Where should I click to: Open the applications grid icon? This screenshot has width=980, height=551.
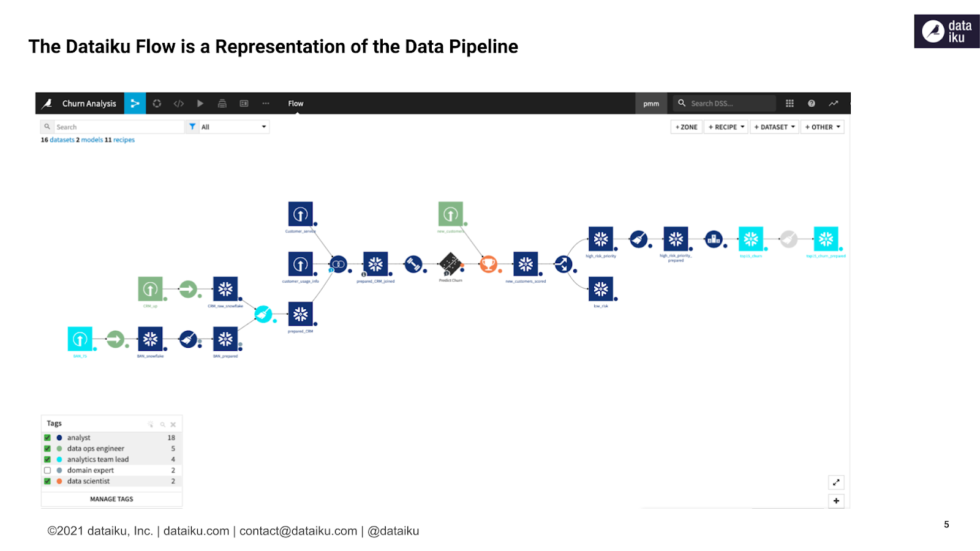click(790, 103)
